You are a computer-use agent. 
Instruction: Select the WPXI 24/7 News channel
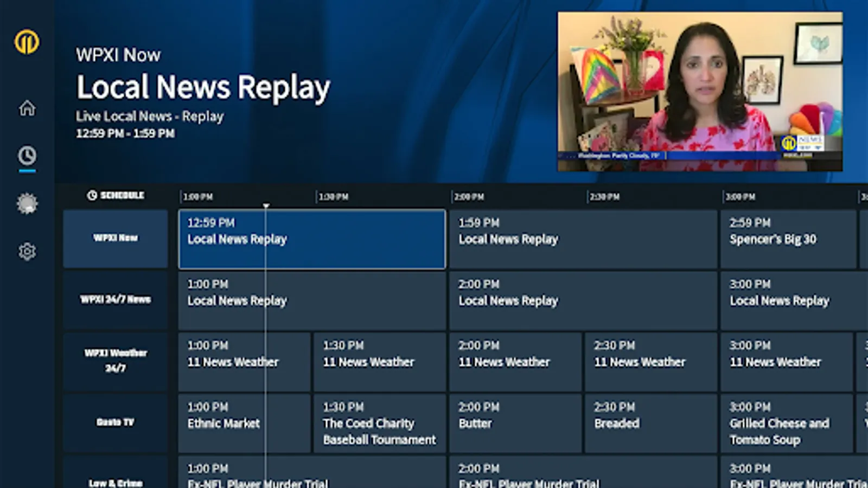pyautogui.click(x=116, y=300)
